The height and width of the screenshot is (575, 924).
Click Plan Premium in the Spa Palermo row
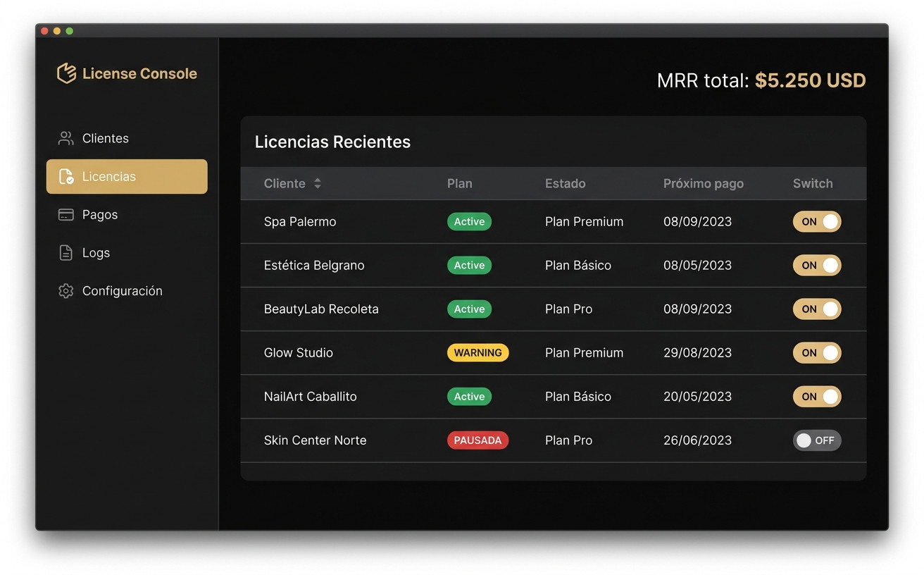click(x=584, y=221)
